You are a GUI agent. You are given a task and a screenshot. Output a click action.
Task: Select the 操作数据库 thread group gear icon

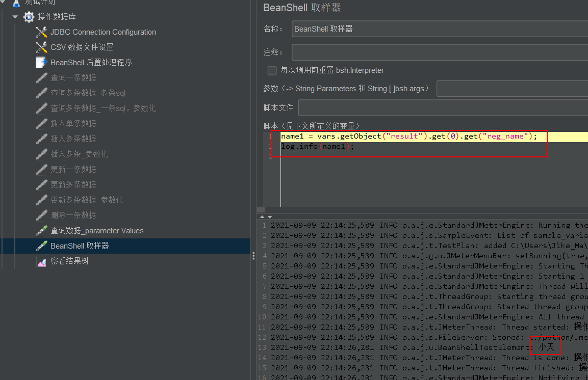29,17
